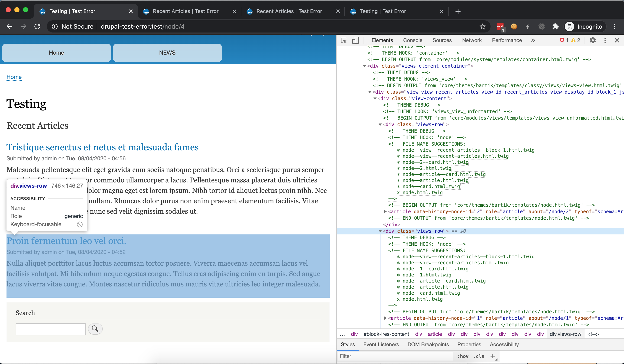The width and height of the screenshot is (624, 364).
Task: Open the Accessibility pane
Action: [504, 344]
